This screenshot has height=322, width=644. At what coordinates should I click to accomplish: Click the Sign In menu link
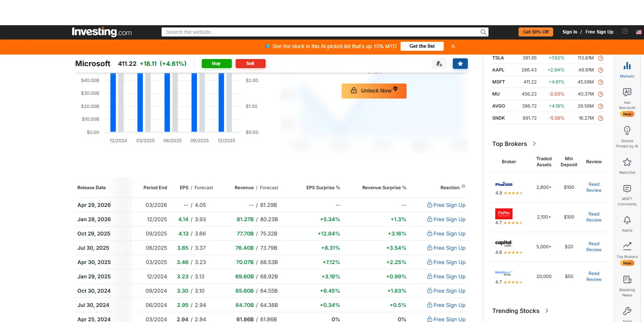tap(570, 32)
